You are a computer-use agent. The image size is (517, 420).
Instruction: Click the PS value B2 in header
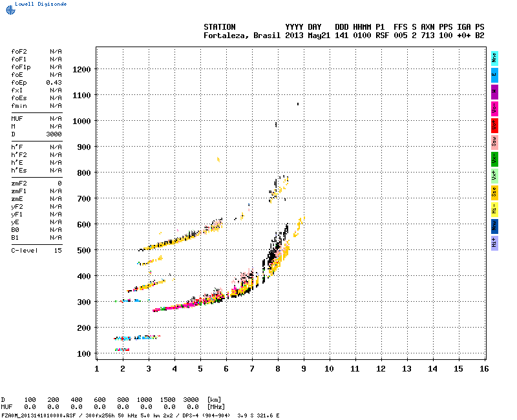point(480,36)
